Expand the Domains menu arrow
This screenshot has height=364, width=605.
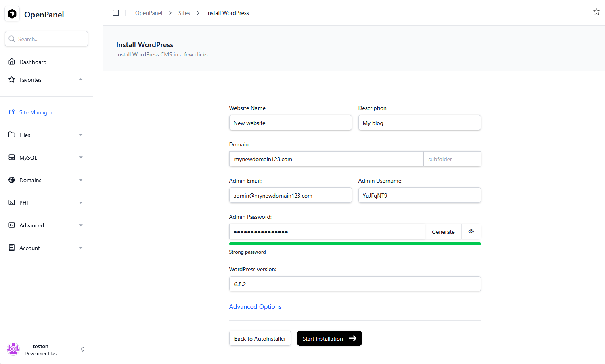pyautogui.click(x=81, y=180)
